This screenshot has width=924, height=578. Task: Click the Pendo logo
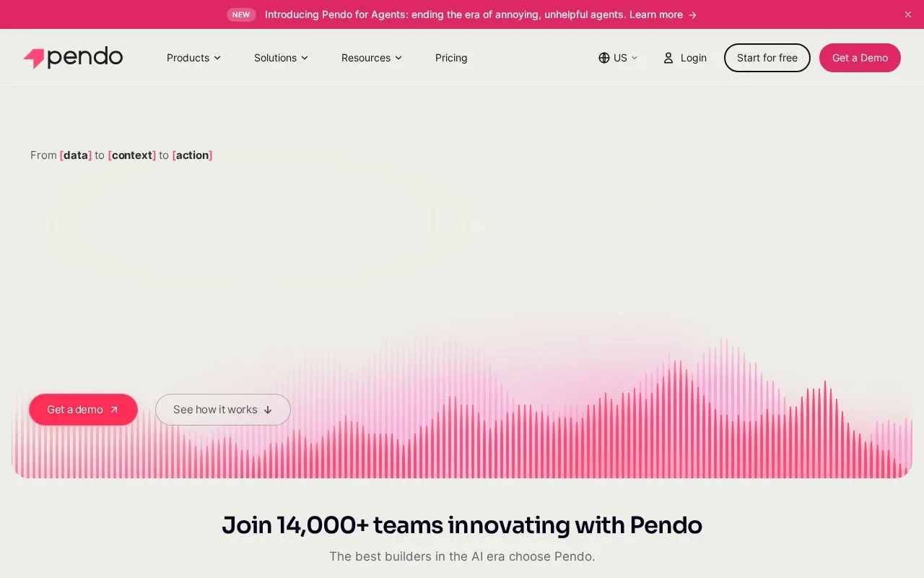point(73,58)
